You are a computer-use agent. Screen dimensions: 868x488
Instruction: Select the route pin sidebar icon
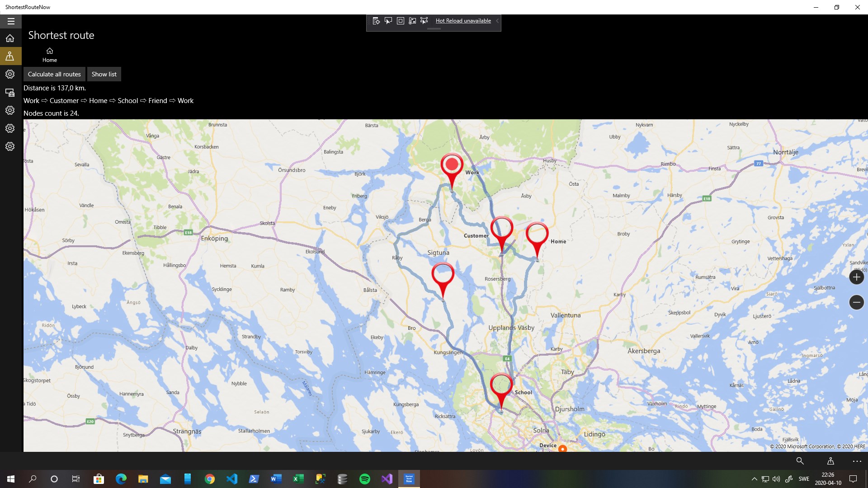10,56
